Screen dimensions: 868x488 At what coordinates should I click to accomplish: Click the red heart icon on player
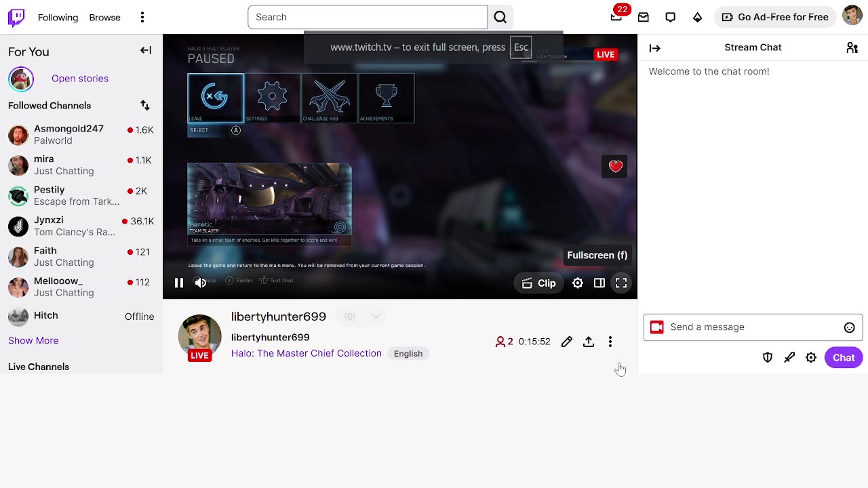(616, 166)
